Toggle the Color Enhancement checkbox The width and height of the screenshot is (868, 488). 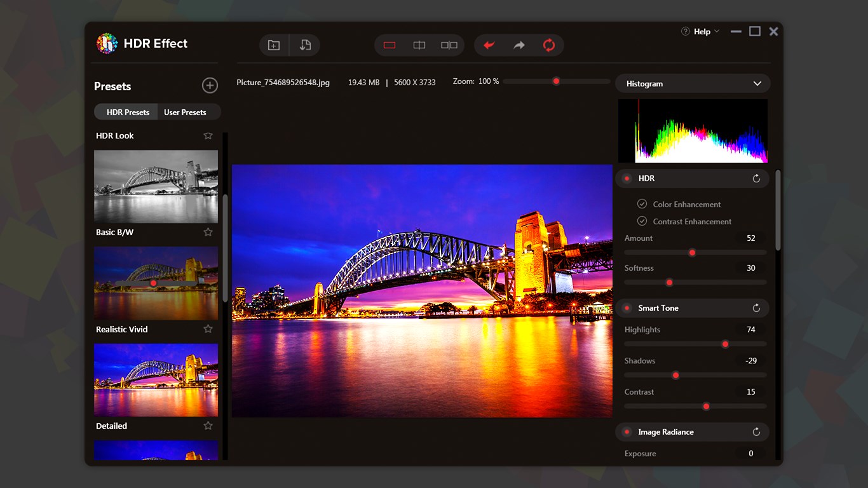[x=642, y=204]
